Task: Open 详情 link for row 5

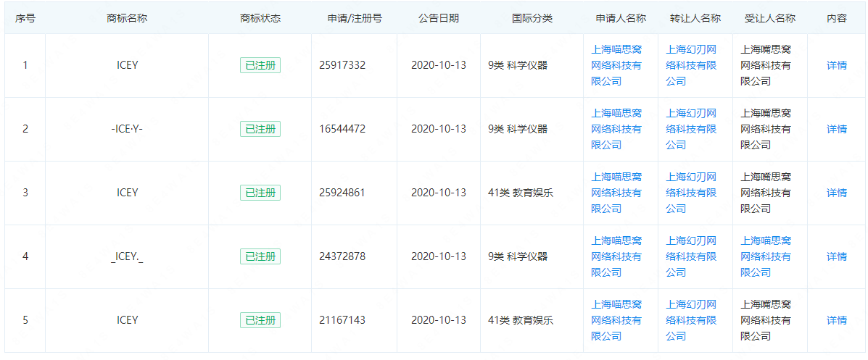Action: [836, 320]
